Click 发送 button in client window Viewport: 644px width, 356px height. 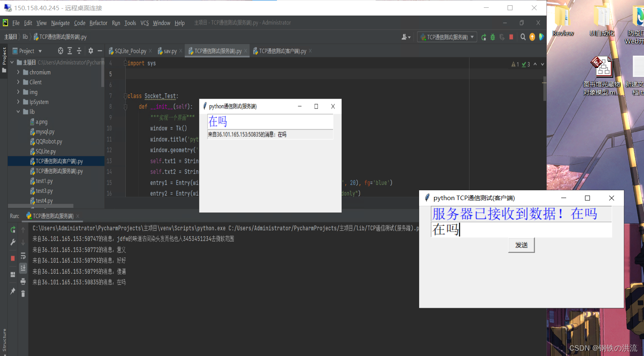coord(522,245)
